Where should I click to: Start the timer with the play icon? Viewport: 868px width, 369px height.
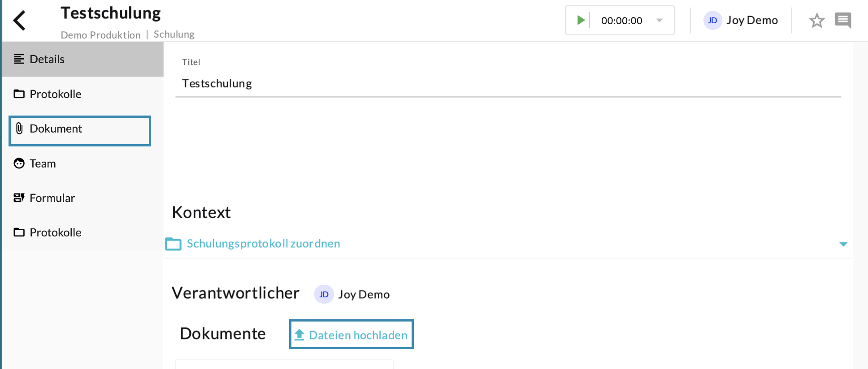[581, 20]
